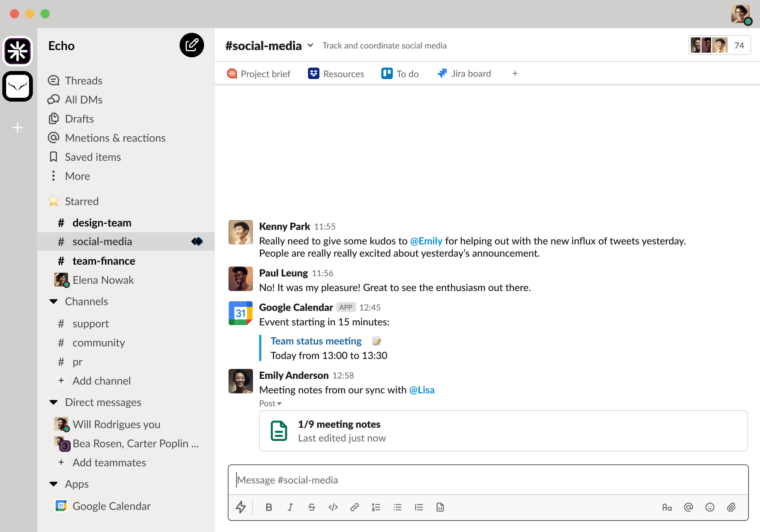Toggle strikethrough formatting button
Screen dimensions: 760x532
311,507
